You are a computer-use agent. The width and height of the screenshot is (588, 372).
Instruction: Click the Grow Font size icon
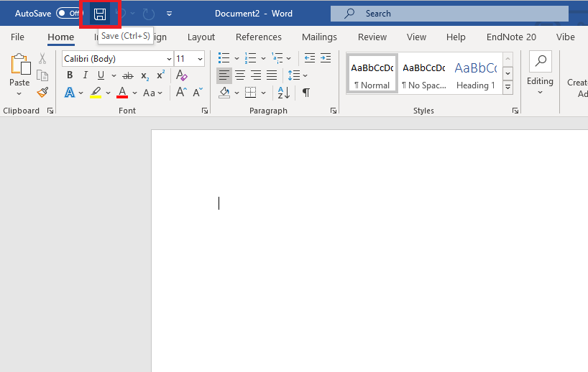[181, 93]
